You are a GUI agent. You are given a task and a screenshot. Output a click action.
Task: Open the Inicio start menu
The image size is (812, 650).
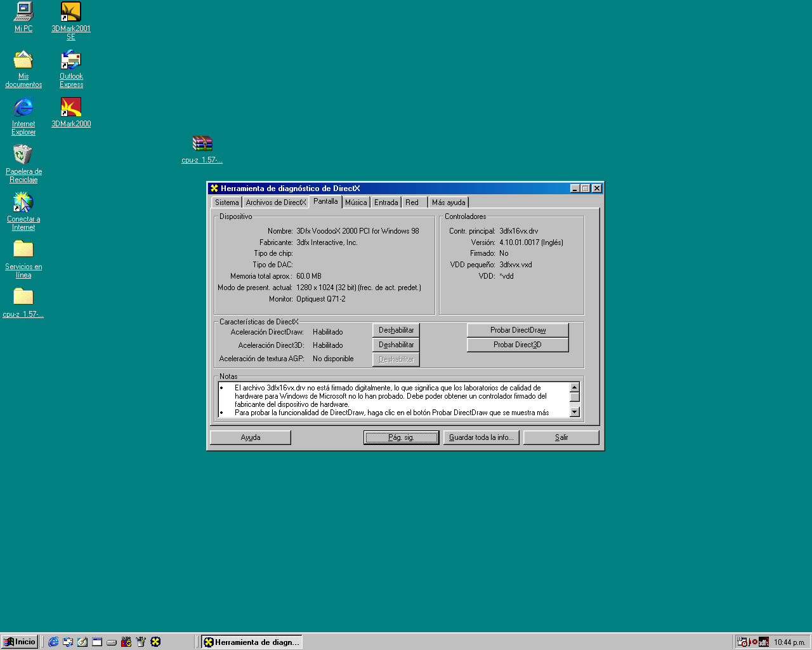coord(20,642)
